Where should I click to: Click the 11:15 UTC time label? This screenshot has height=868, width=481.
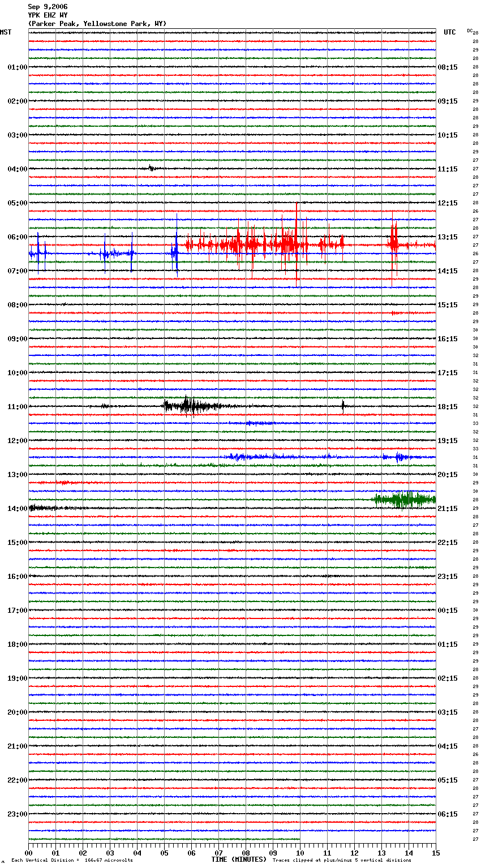(x=448, y=169)
